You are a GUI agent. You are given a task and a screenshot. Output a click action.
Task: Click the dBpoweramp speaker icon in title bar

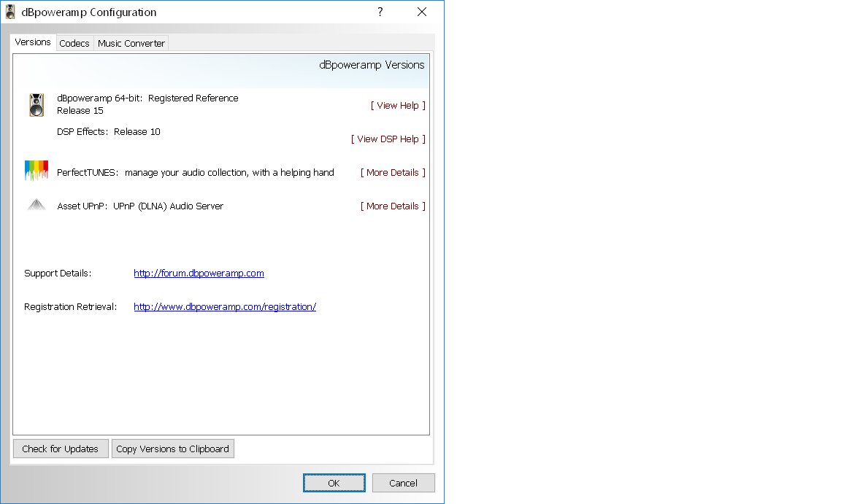(11, 12)
